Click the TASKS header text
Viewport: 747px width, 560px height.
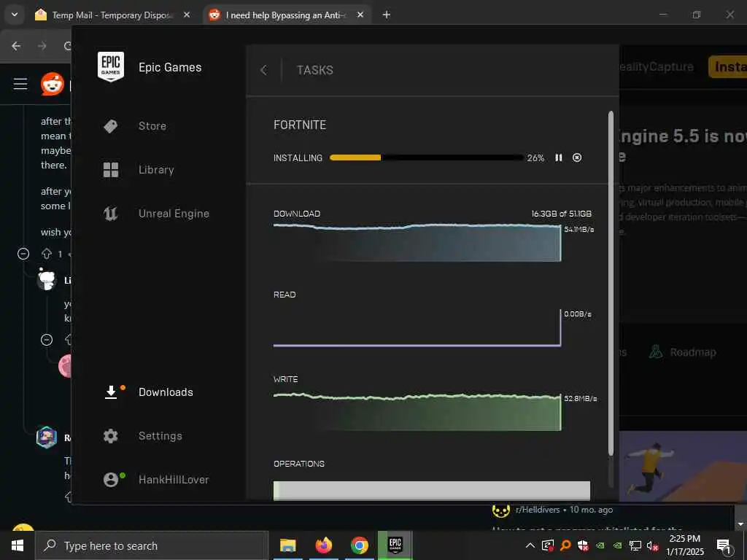(x=315, y=70)
